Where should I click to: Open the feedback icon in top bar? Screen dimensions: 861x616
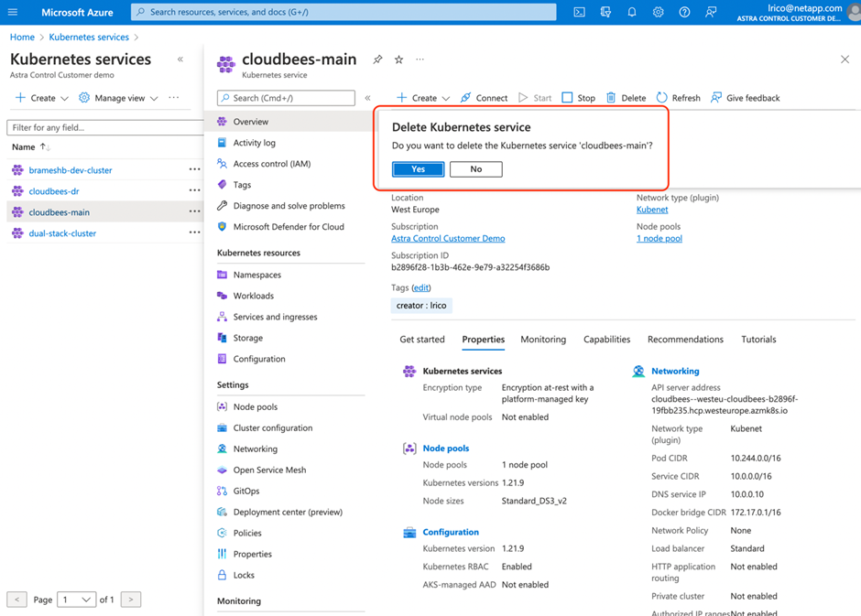point(711,12)
